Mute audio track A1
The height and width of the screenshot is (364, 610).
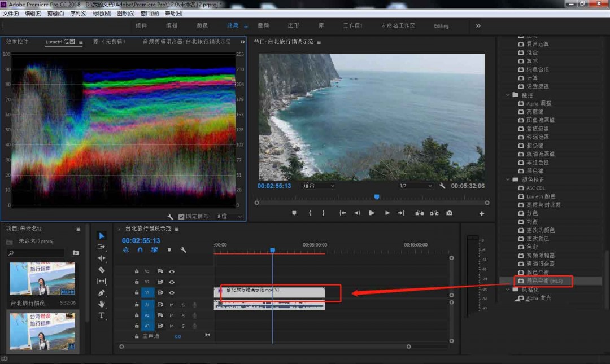tap(172, 305)
